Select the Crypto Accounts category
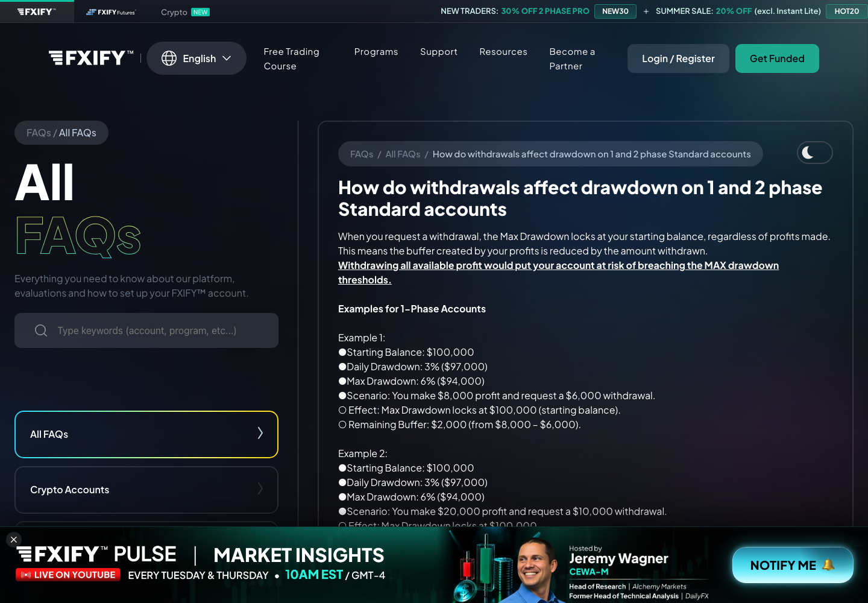Image resolution: width=868 pixels, height=603 pixels. tap(146, 490)
